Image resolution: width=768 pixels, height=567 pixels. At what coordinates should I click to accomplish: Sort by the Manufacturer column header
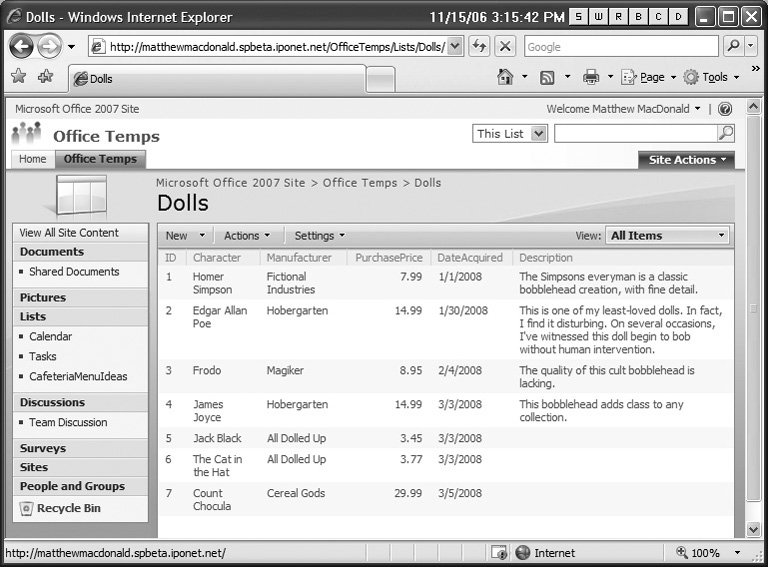pos(299,258)
